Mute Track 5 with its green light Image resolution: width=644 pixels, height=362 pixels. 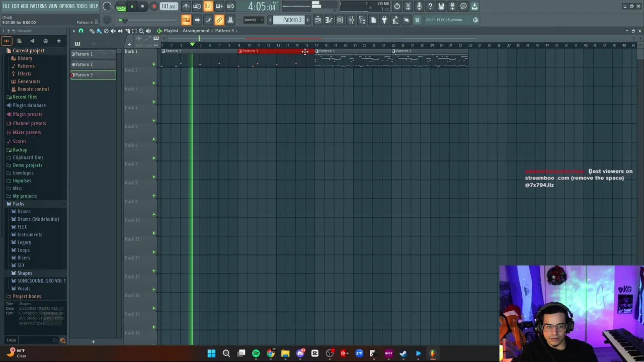[x=153, y=139]
